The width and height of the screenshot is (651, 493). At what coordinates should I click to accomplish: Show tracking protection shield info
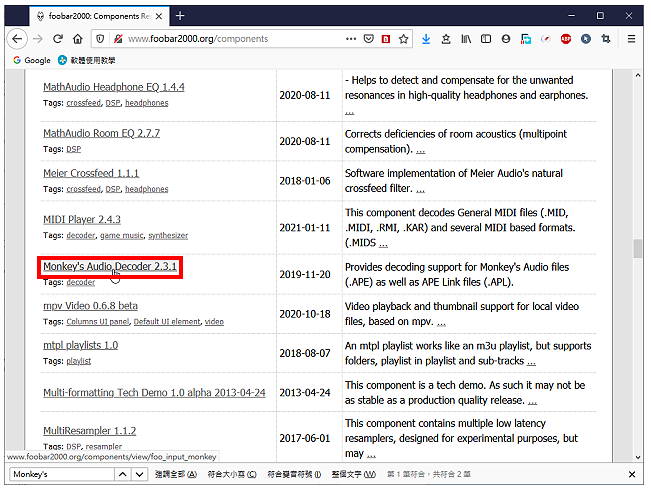click(x=100, y=39)
